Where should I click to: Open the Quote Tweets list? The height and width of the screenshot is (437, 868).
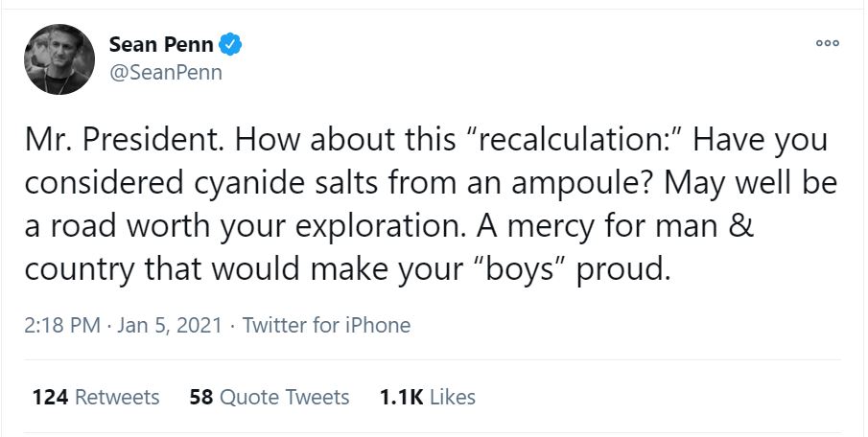285,396
